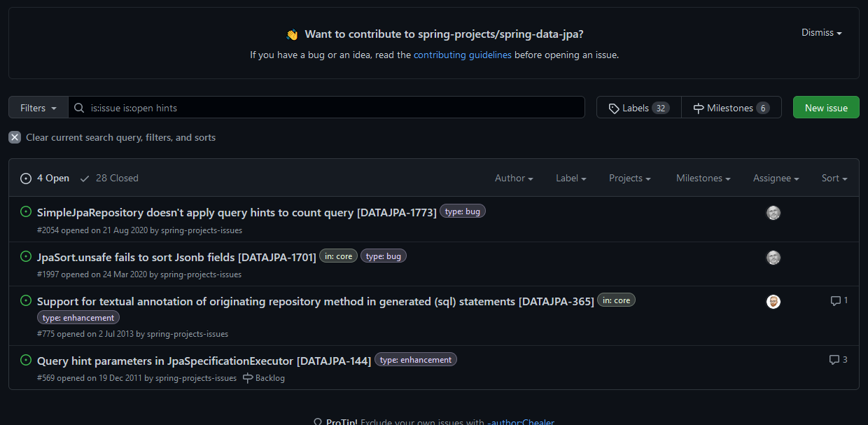This screenshot has width=868, height=425.
Task: Open the Milestones page with 6 milestones
Action: coord(731,108)
